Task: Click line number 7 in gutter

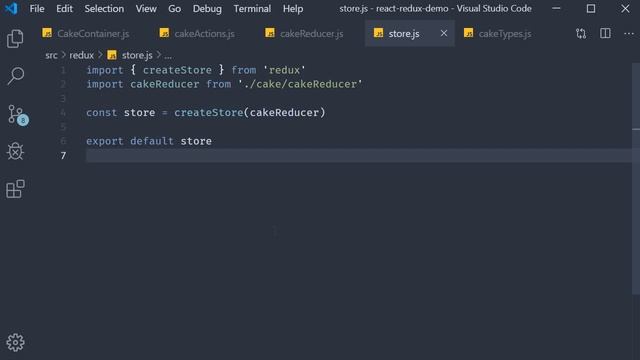Action: (x=63, y=156)
